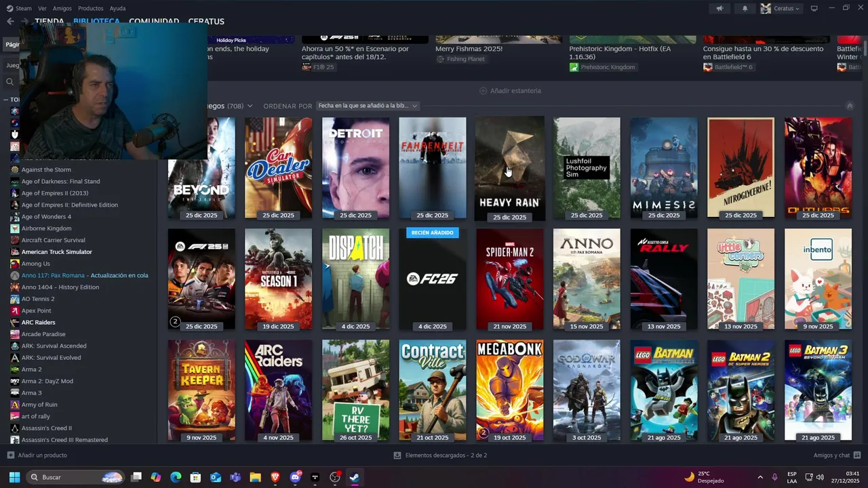Click Añadir estantería button

(510, 90)
